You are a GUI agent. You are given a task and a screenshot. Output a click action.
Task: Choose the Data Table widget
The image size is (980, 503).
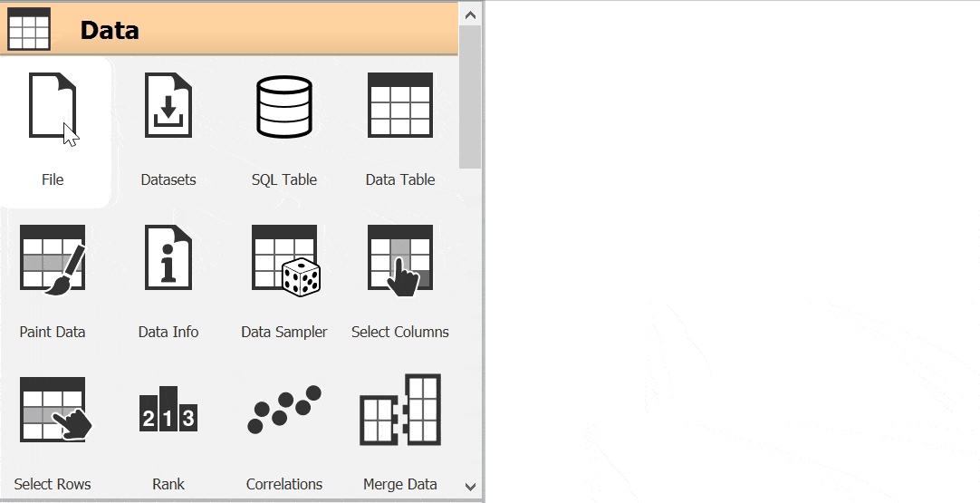pyautogui.click(x=400, y=105)
